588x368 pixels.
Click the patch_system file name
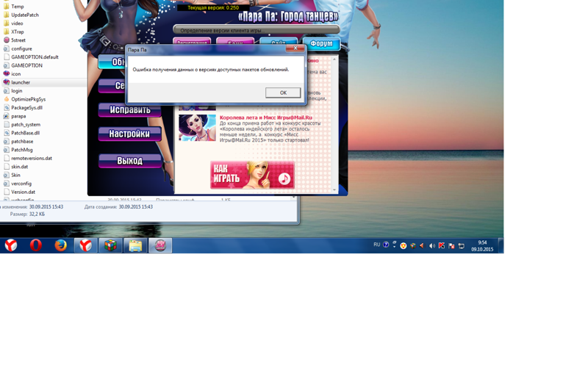pos(26,124)
